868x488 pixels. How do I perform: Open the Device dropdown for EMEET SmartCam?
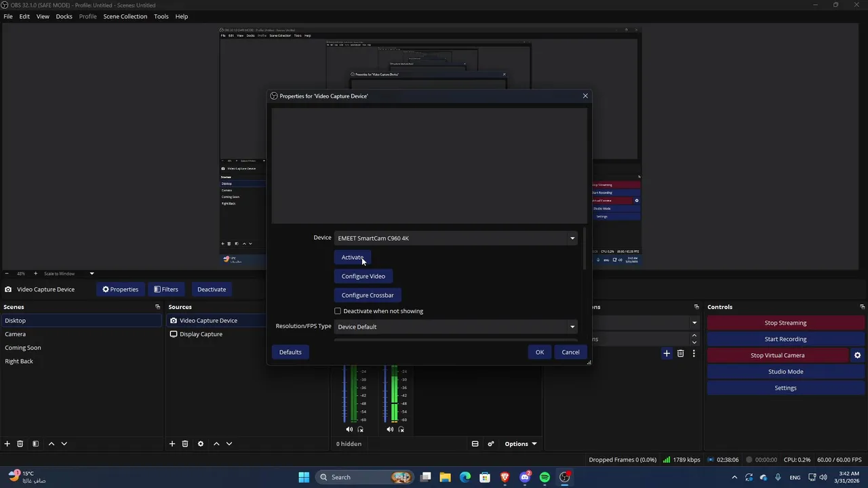point(456,238)
